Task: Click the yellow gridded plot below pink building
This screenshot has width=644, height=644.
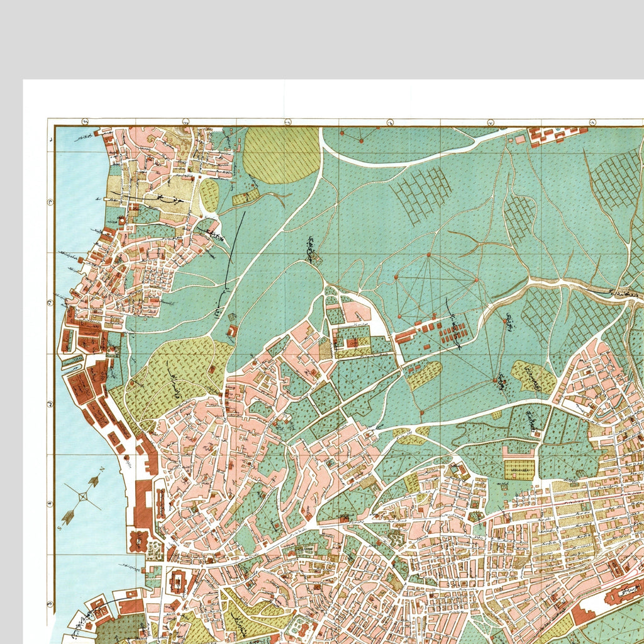Action: 519,469
